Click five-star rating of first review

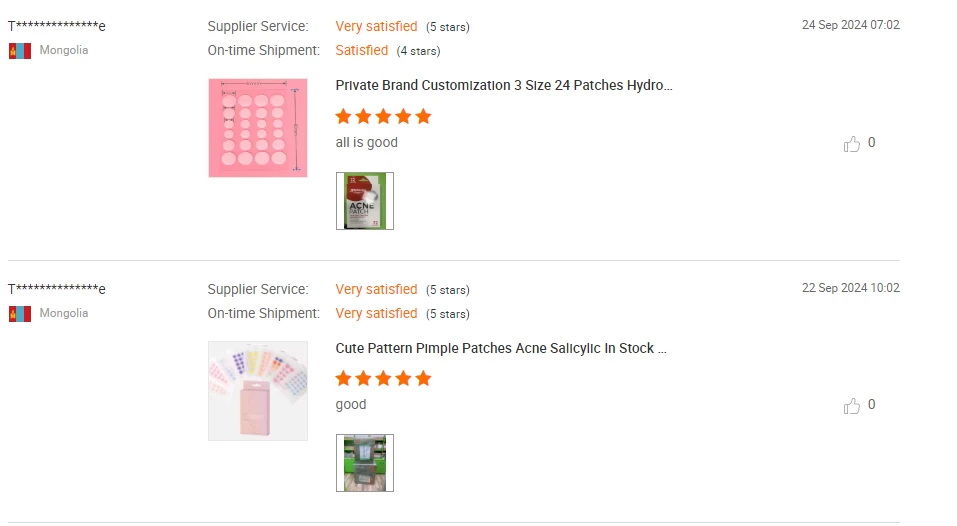(383, 117)
